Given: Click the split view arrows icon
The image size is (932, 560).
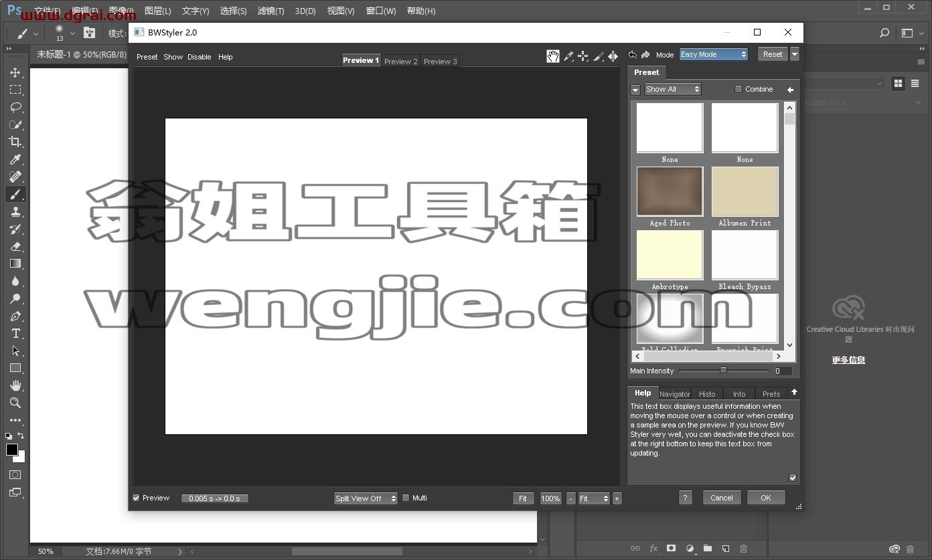Looking at the screenshot, I should pyautogui.click(x=613, y=56).
